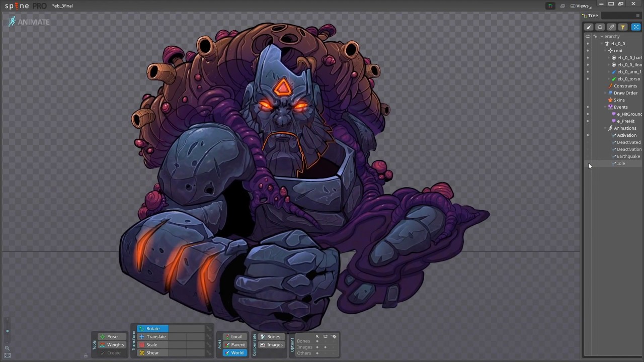Toggle visibility dot for eb_0_arm_1 row

point(588,72)
